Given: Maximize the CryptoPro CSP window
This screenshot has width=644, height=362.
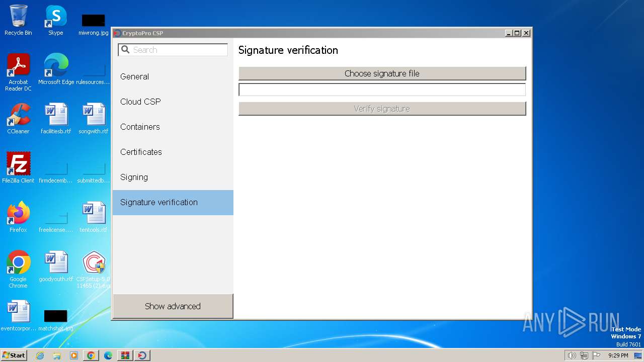Looking at the screenshot, I should (517, 33).
